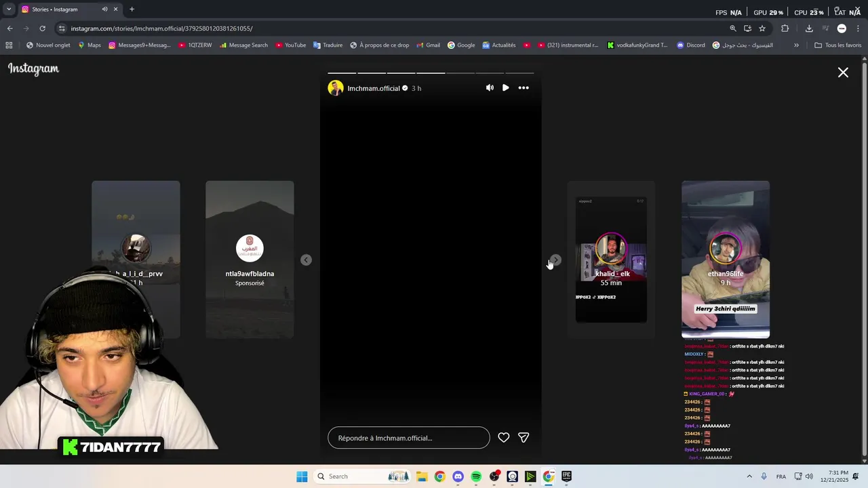Bookmark this page with the star icon
The height and width of the screenshot is (488, 868).
coord(762,28)
